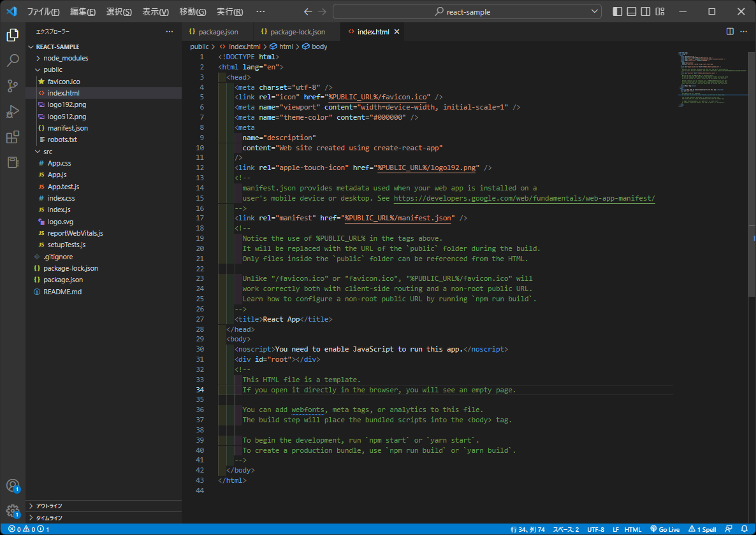Open the dropdown arrow in command center
Screen dimensions: 756x535
pos(594,11)
